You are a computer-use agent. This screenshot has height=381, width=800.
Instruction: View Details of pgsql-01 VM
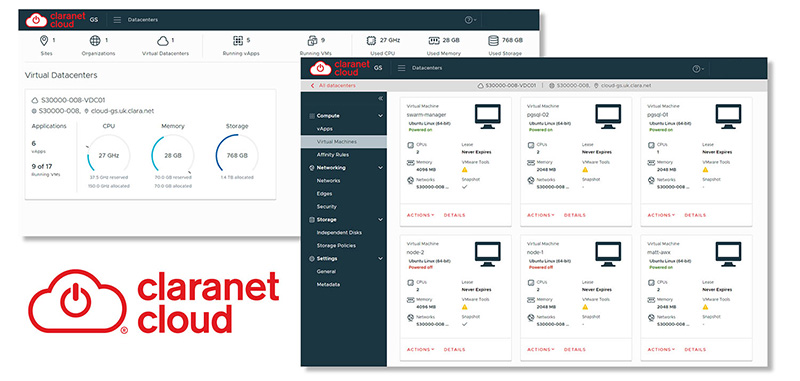pyautogui.click(x=695, y=215)
